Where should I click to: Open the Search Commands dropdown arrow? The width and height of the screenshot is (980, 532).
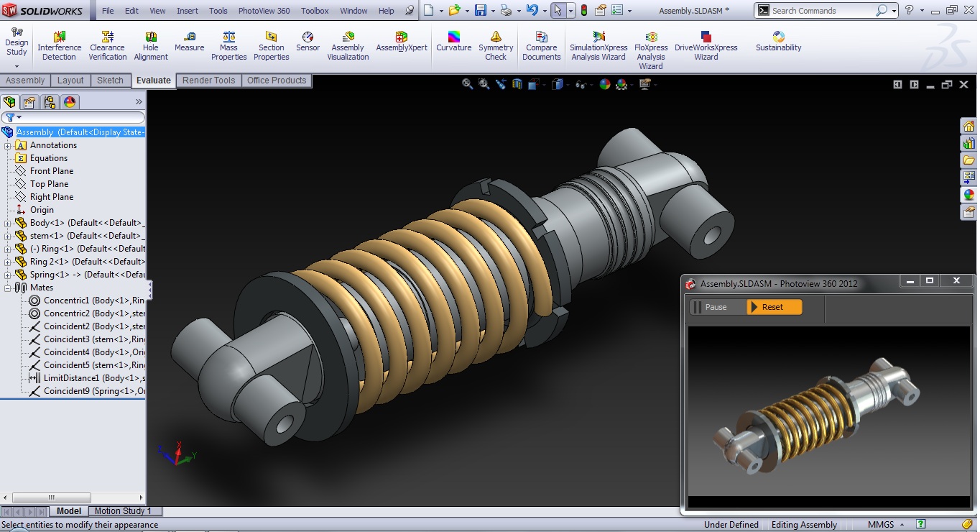[894, 11]
